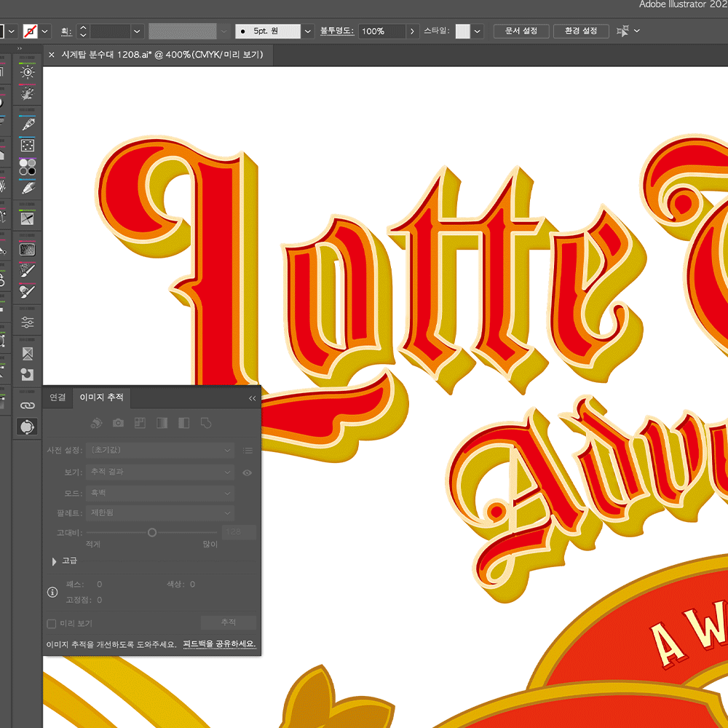Viewport: 728px width, 728px height.
Task: Open the Brushes pen-nib panel icon
Action: pyautogui.click(x=28, y=124)
